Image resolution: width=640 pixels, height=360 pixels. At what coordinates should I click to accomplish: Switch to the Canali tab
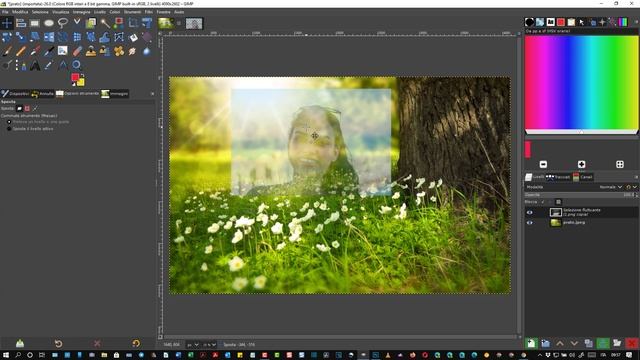(x=582, y=177)
